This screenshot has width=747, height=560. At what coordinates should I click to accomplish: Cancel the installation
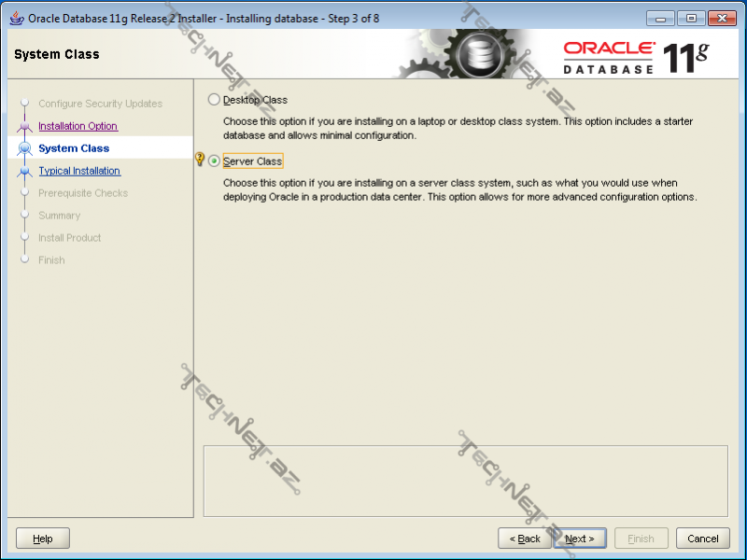[x=703, y=539]
